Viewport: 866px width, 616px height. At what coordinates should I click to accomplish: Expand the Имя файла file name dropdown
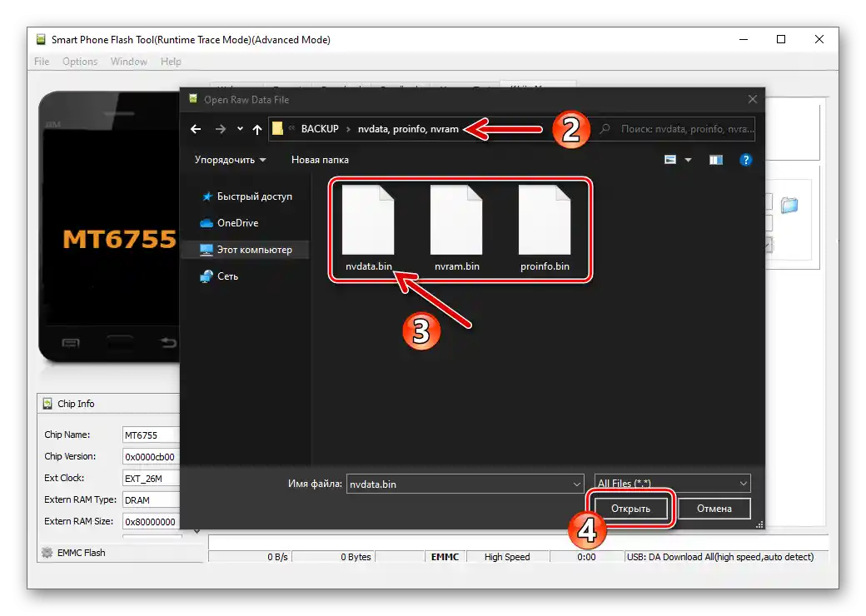(577, 483)
